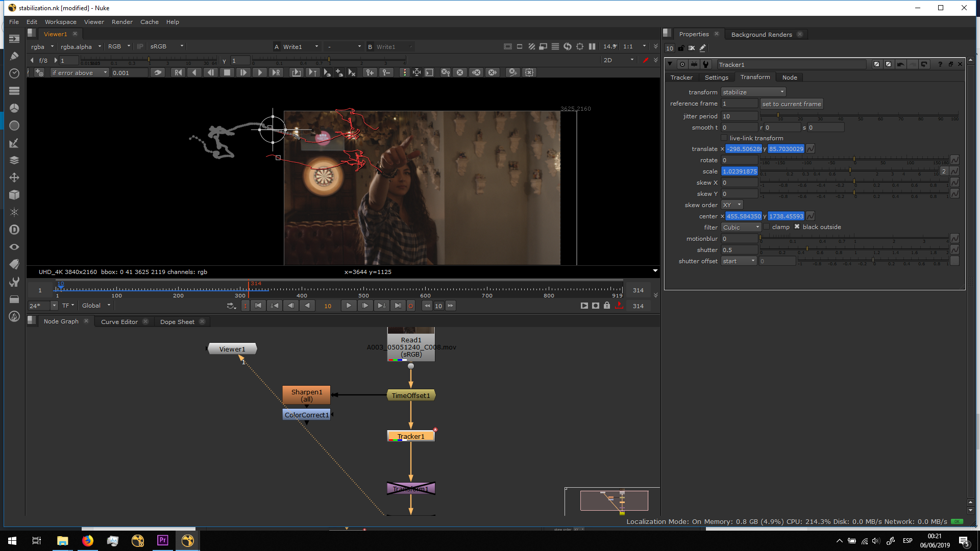The image size is (980, 551).
Task: Select the Tracker1 node in graph
Action: (x=411, y=437)
